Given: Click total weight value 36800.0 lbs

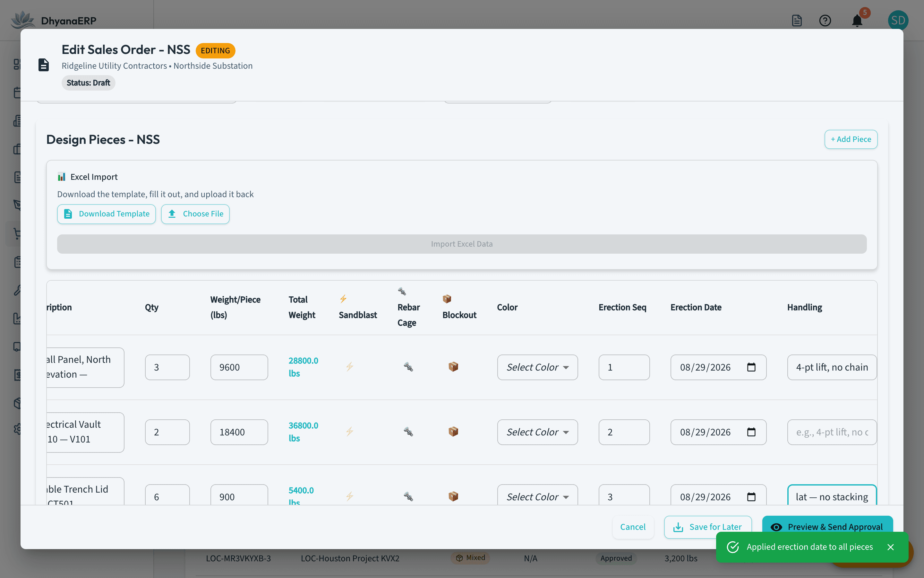Looking at the screenshot, I should click(303, 432).
